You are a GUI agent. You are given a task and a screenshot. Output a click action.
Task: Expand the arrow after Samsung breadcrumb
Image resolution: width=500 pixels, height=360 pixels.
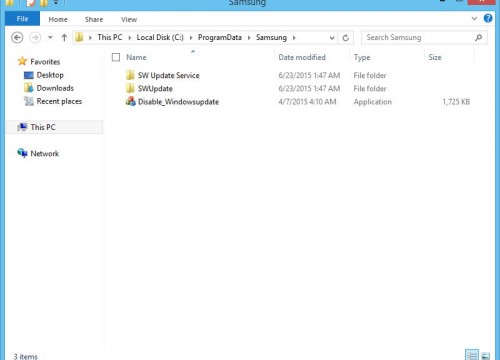(294, 38)
